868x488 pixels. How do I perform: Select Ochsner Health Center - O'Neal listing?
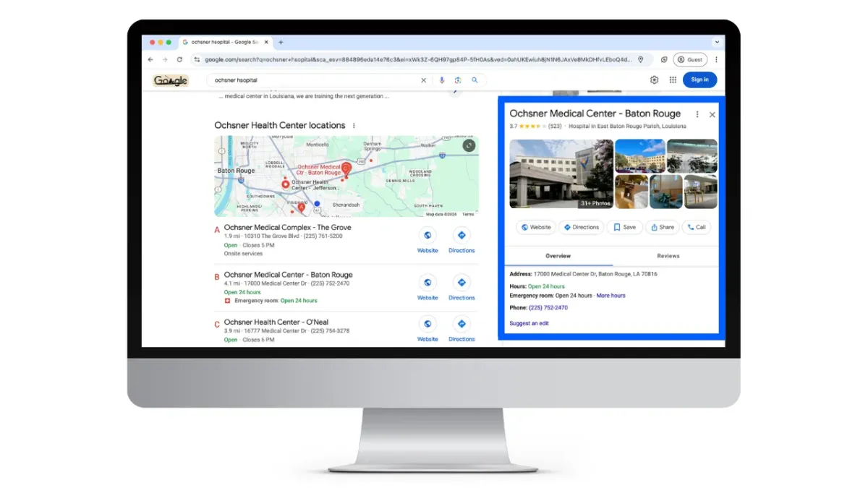(276, 322)
